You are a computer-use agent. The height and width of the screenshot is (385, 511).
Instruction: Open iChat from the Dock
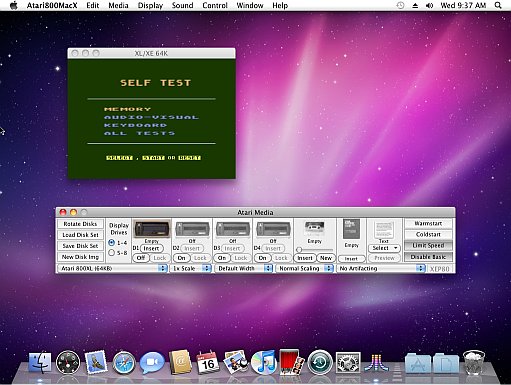152,363
